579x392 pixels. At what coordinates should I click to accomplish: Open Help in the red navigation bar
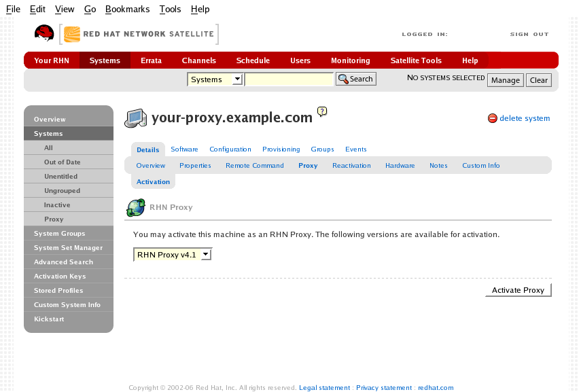click(x=470, y=60)
